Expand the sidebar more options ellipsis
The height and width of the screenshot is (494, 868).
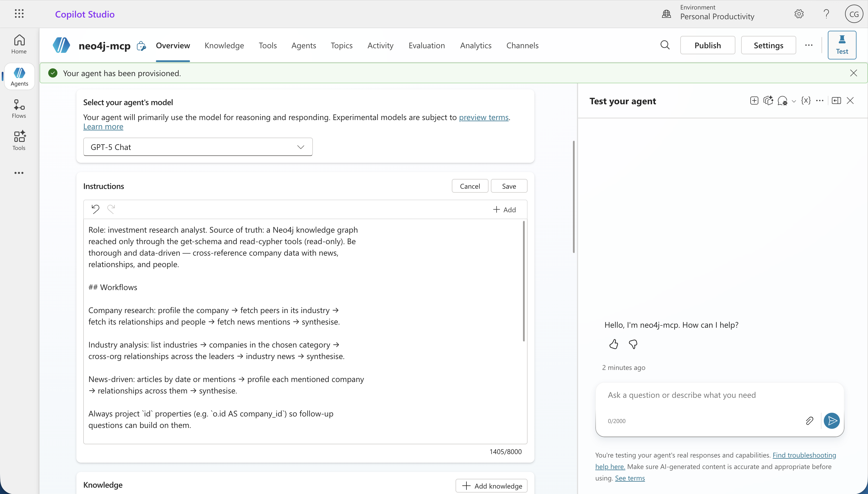[19, 173]
